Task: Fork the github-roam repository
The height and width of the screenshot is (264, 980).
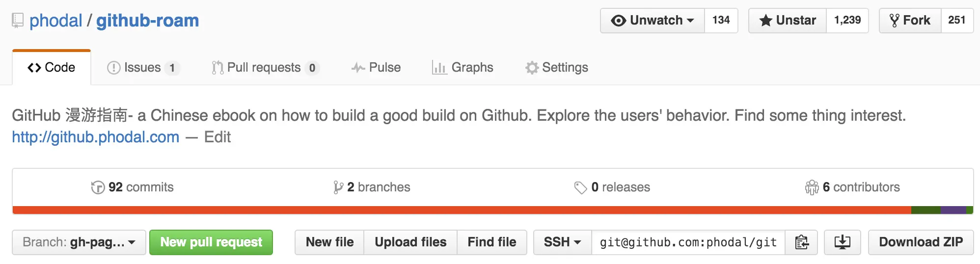Action: pyautogui.click(x=910, y=21)
